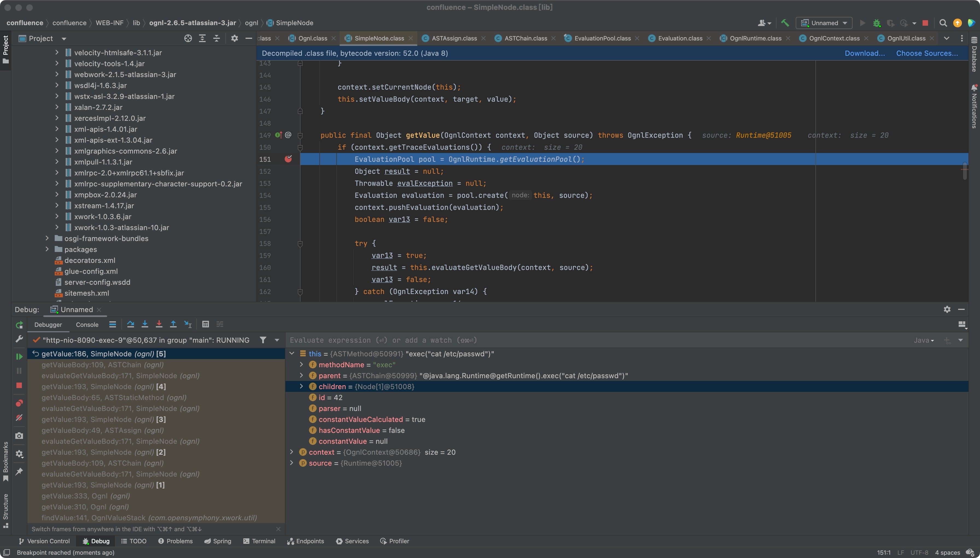The image size is (980, 558).
Task: Rerun the debug session
Action: (x=19, y=325)
